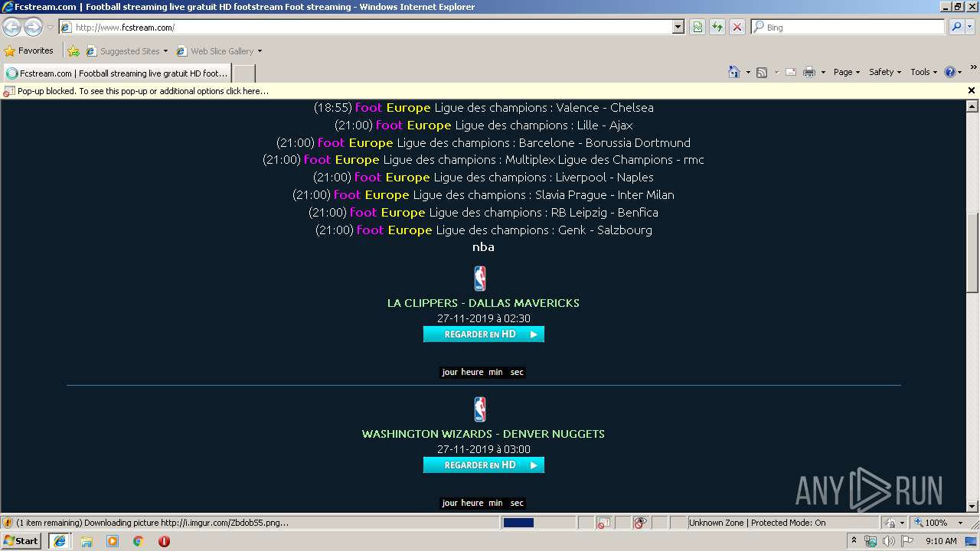Expand the Print options dropdown arrow
This screenshot has height=551, width=980.
tap(823, 72)
